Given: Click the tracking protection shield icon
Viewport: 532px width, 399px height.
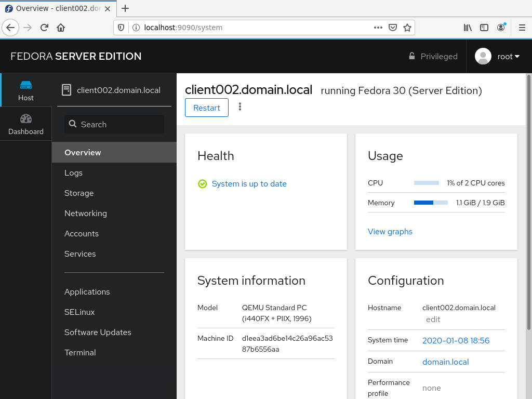Looking at the screenshot, I should click(x=121, y=28).
